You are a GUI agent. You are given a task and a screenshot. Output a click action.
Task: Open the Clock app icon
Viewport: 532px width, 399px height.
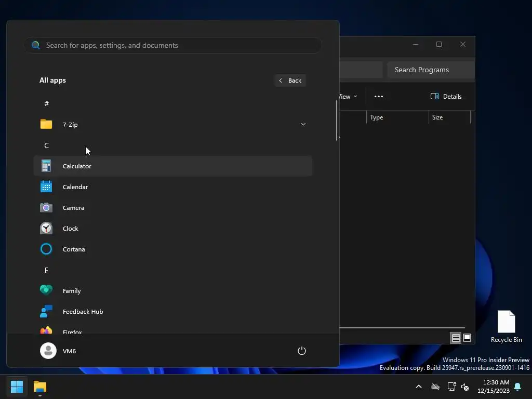[46, 229]
